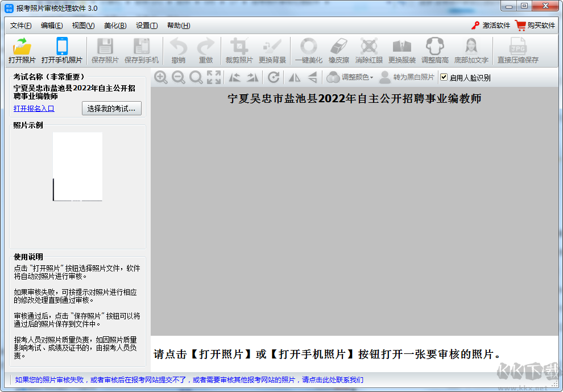Viewport: 563px width, 392px height.
Task: Select the 调整肩宽 shoulder adjustment tool
Action: pos(434,50)
